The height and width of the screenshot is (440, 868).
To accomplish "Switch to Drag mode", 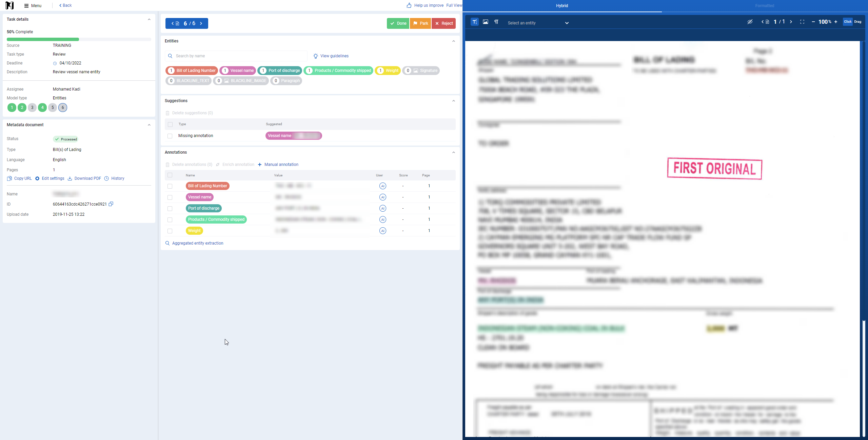I will click(x=858, y=22).
